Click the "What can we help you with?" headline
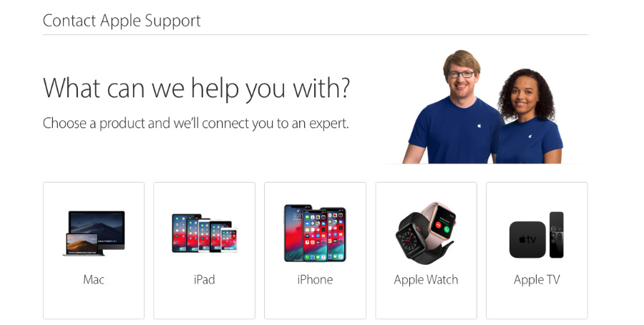 196,88
